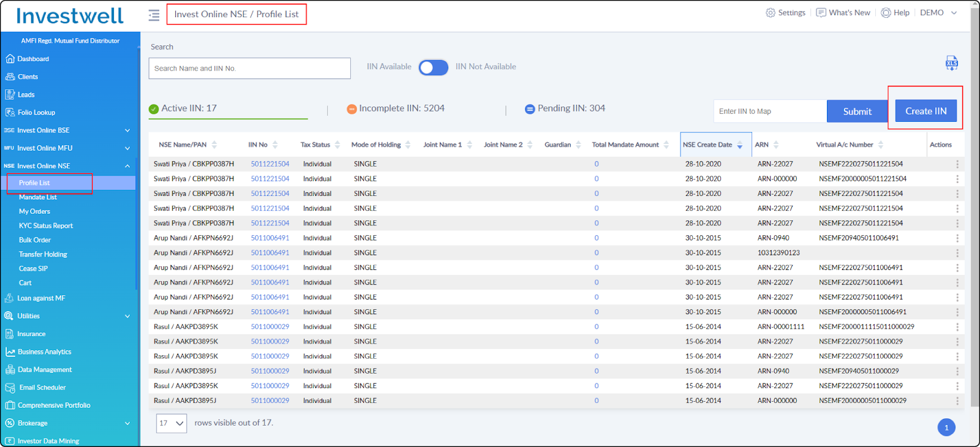Screen dimensions: 980x447
Task: Collapse Invest Online NSE menu
Action: coord(127,166)
